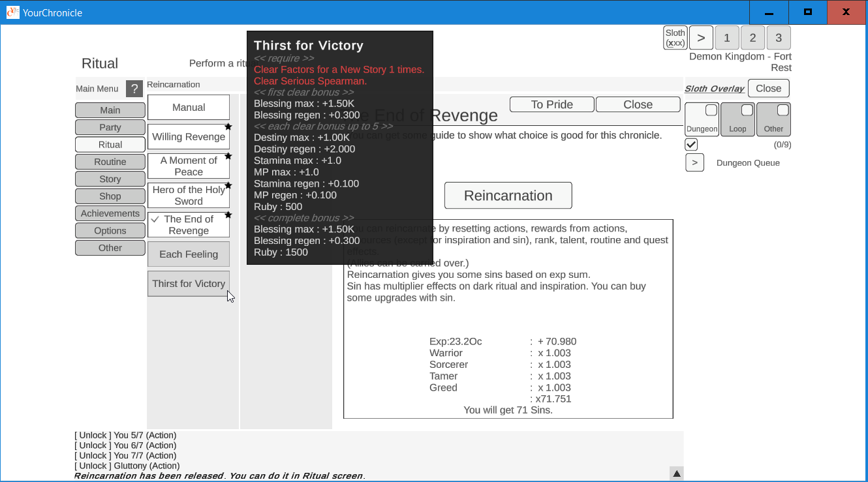Open the Shop menu
Viewport: 868px width, 482px height.
pyautogui.click(x=110, y=196)
